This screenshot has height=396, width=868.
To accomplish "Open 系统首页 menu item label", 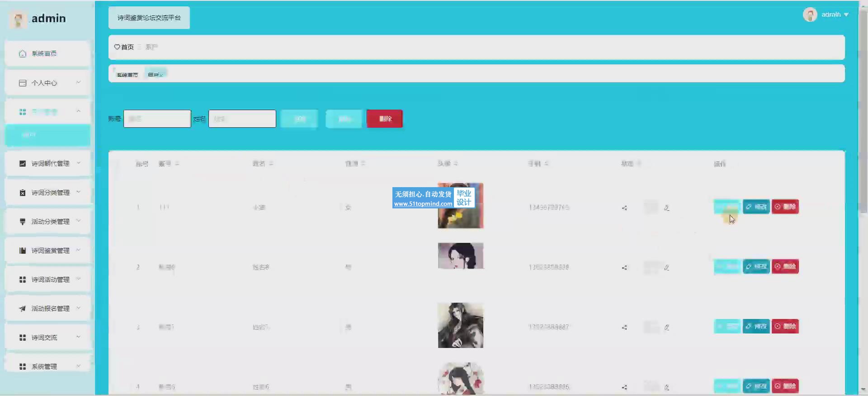I will click(44, 53).
